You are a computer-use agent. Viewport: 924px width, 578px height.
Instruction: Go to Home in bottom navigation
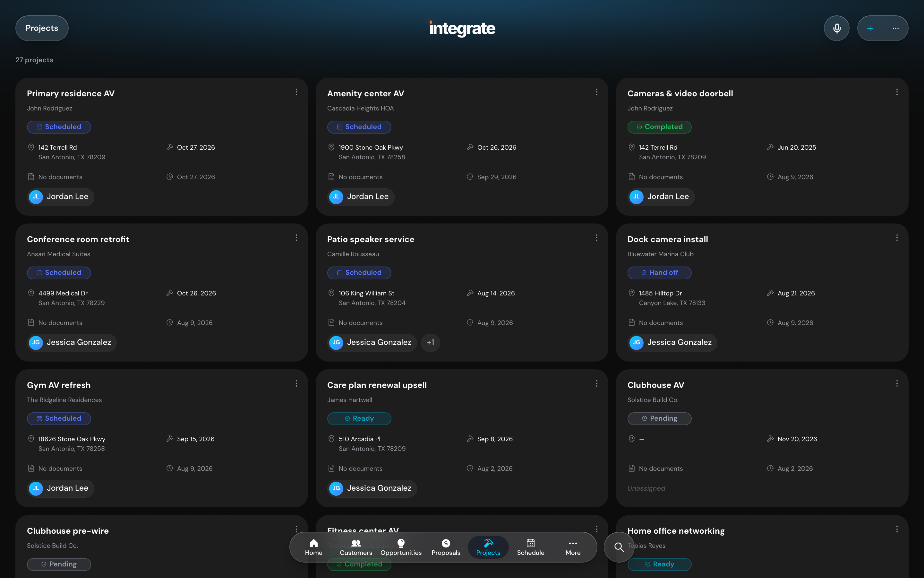click(x=313, y=547)
